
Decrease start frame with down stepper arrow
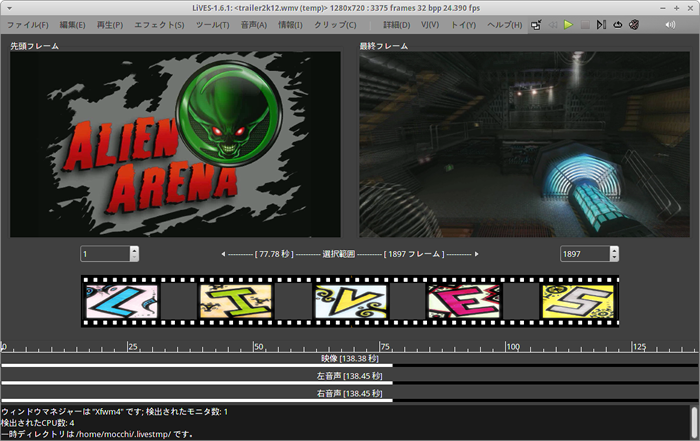[x=134, y=258]
